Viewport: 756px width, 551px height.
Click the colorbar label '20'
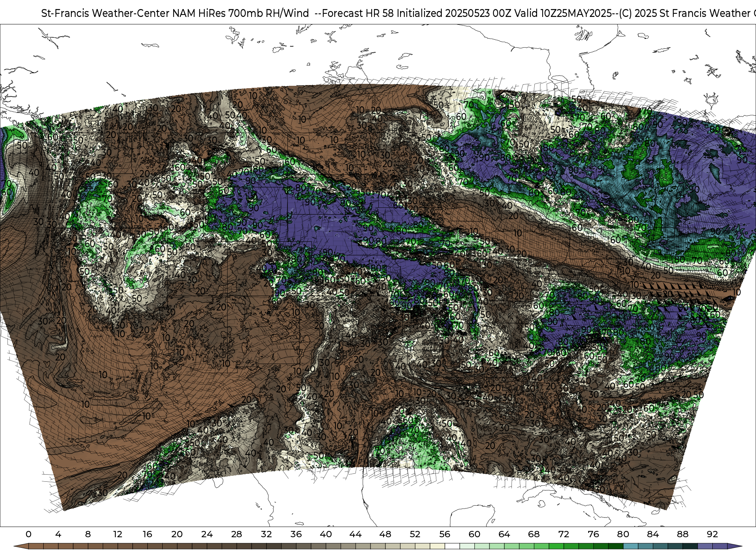click(x=177, y=534)
